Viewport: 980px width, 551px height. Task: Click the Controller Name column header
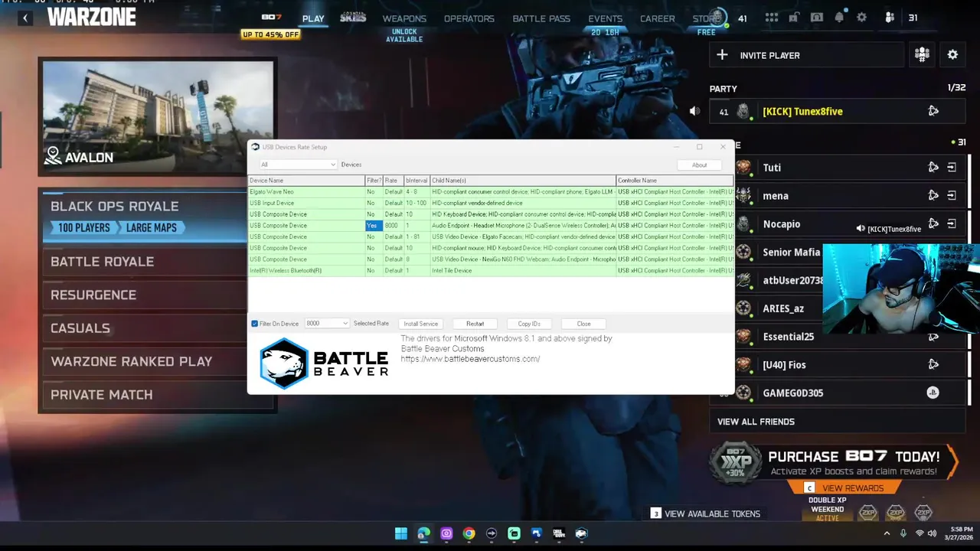pyautogui.click(x=675, y=181)
